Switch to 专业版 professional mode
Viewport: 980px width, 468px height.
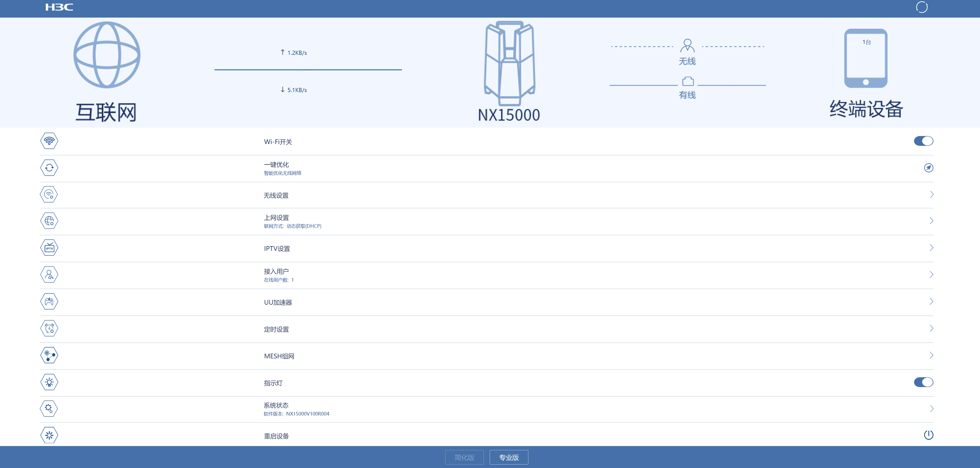(509, 457)
